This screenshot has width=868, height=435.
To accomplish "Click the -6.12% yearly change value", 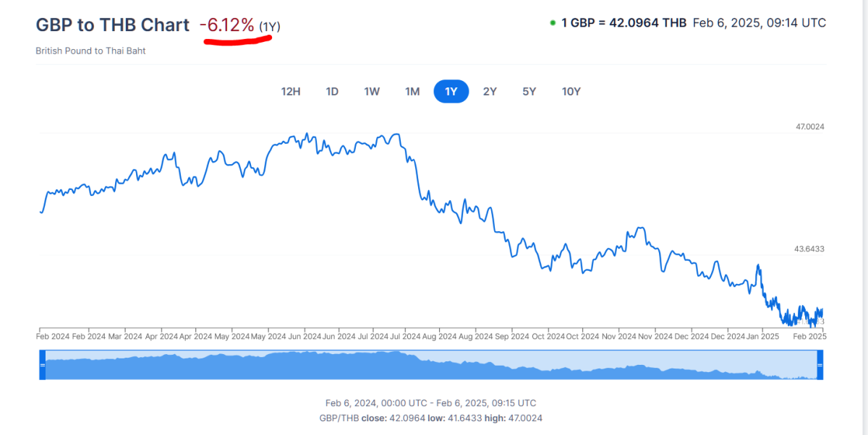I will 227,25.
